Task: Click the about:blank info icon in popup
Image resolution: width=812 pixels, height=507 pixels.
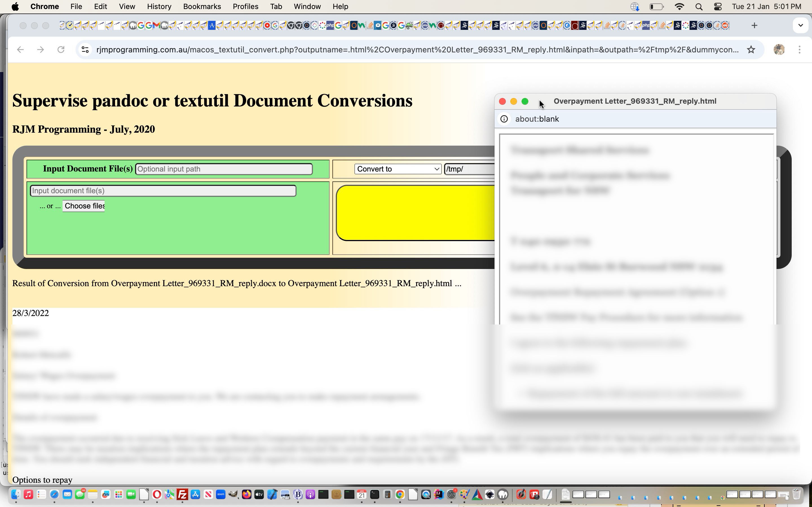Action: [504, 119]
